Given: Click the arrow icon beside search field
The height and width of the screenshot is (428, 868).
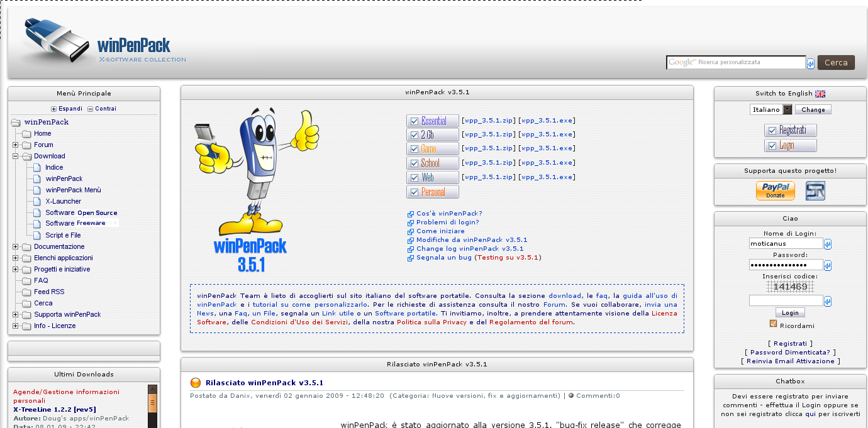Looking at the screenshot, I should click(811, 63).
